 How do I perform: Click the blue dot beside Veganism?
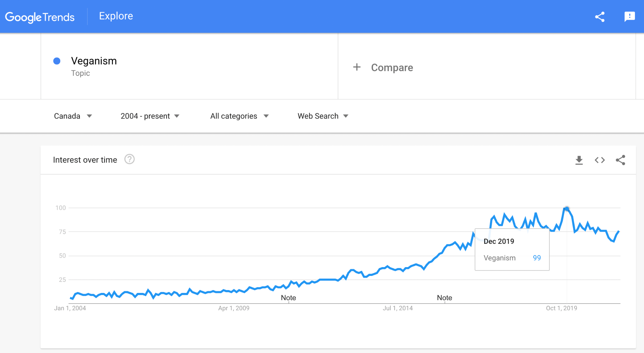[x=57, y=61]
